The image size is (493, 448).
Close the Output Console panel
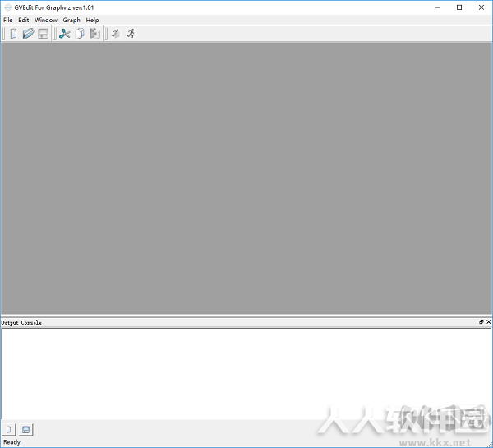488,322
